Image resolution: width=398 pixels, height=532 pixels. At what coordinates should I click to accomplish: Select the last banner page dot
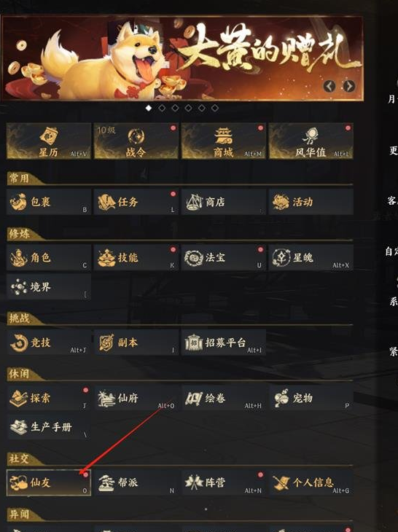point(215,108)
